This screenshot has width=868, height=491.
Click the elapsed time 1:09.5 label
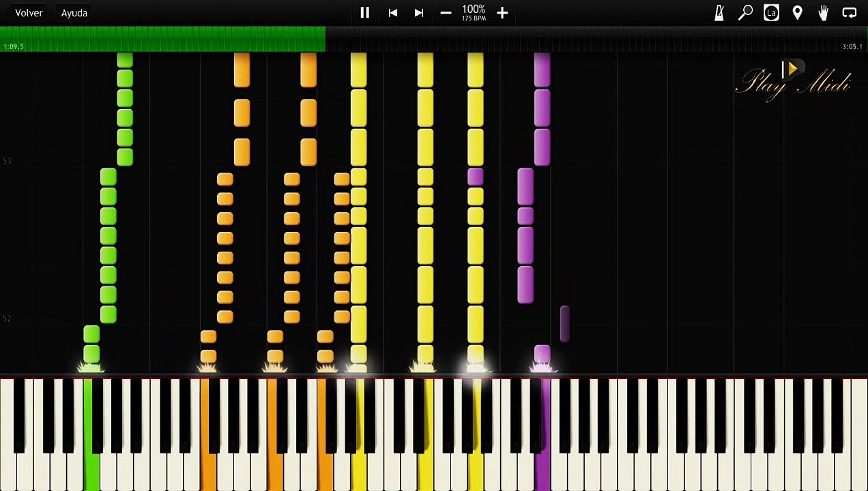click(x=13, y=46)
